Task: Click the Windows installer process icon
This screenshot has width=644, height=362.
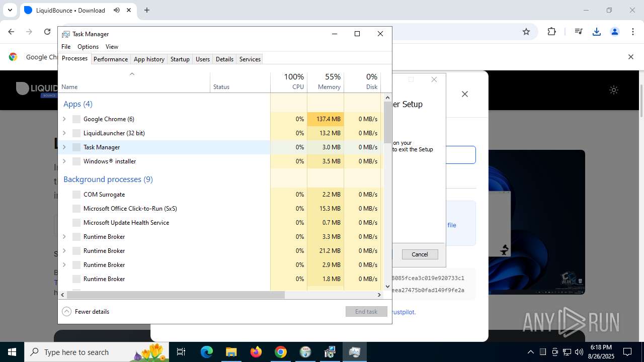Action: coord(76,161)
